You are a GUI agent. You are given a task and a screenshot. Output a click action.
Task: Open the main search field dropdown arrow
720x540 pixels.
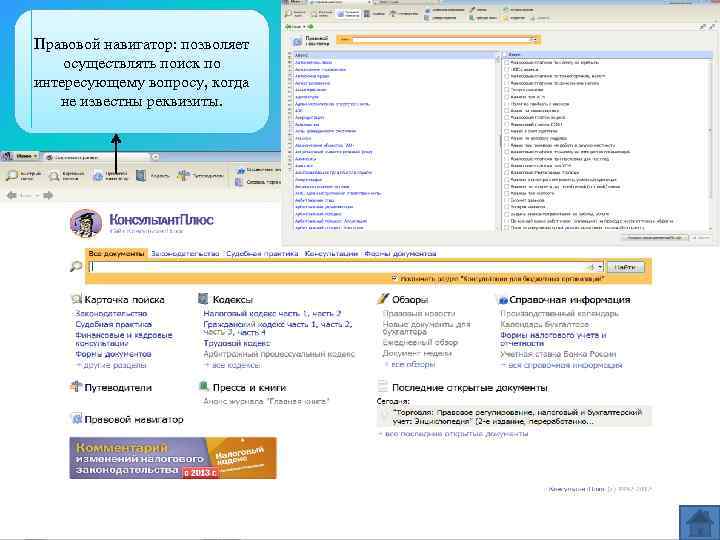tap(600, 267)
